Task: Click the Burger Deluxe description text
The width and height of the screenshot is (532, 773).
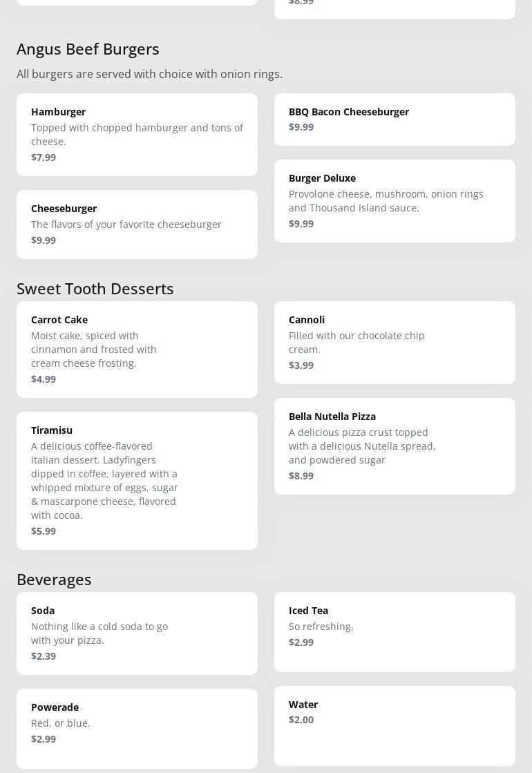Action: [x=386, y=201]
